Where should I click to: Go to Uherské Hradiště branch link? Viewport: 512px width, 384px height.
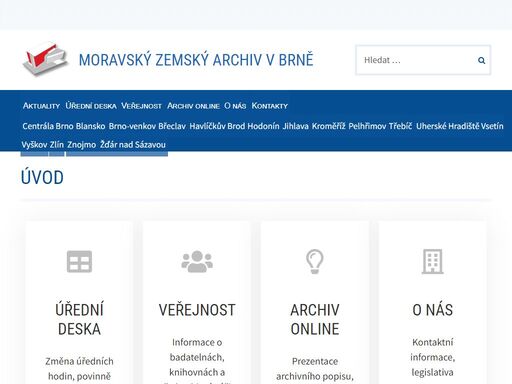pyautogui.click(x=448, y=126)
